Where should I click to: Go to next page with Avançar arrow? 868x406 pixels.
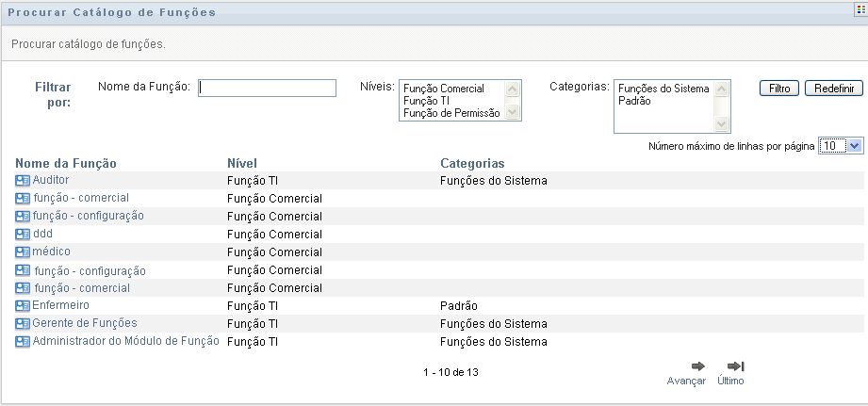697,366
